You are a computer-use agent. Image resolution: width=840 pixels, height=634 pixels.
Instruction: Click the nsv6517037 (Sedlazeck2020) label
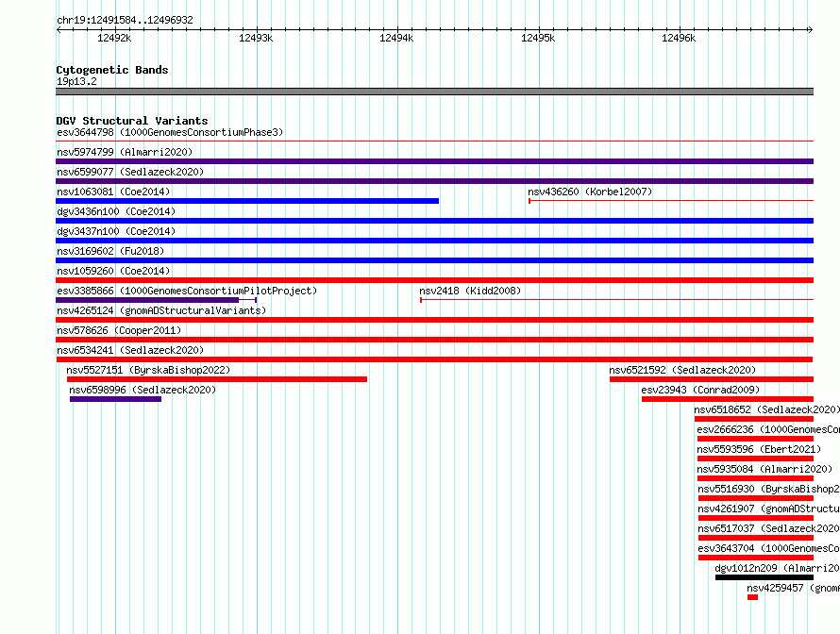[769, 528]
